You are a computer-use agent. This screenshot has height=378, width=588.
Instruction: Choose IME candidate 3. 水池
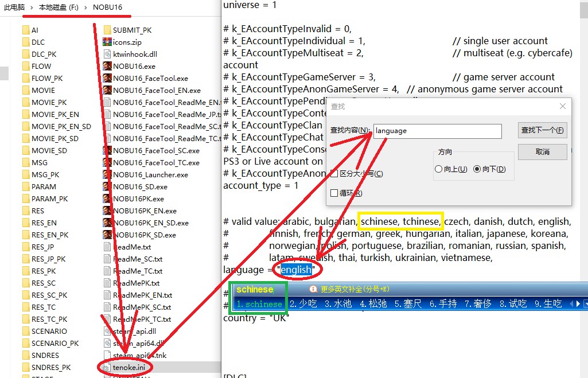338,304
